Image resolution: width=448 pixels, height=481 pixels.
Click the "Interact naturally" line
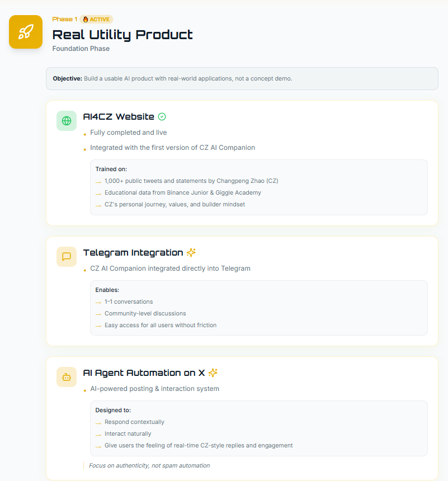pyautogui.click(x=128, y=434)
